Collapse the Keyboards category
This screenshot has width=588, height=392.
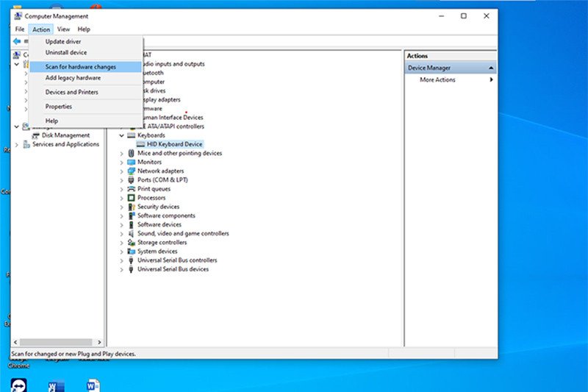pyautogui.click(x=122, y=135)
